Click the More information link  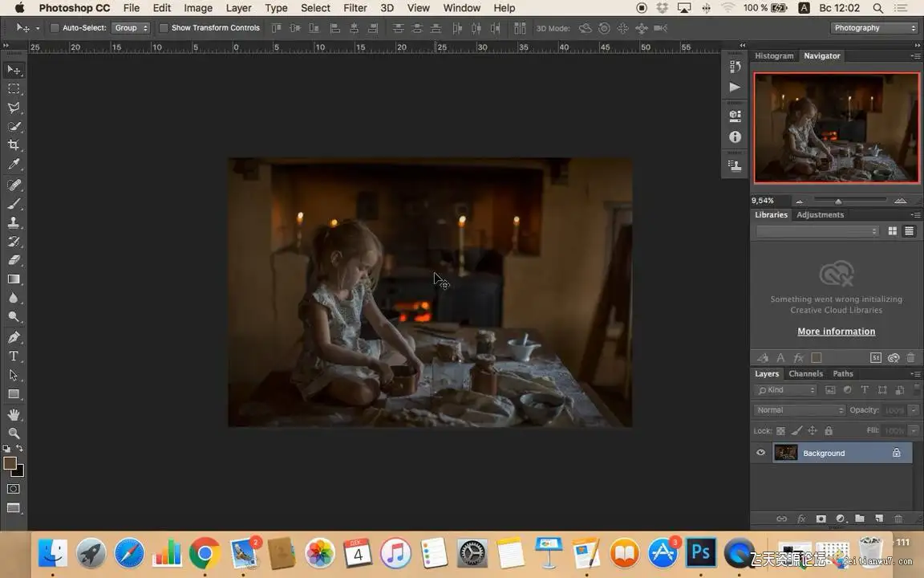[837, 332]
